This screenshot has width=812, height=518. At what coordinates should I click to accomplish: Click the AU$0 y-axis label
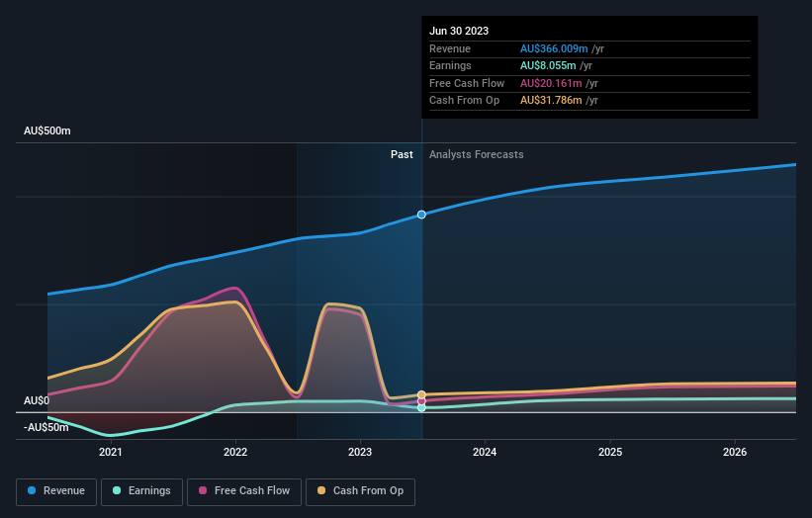[37, 401]
